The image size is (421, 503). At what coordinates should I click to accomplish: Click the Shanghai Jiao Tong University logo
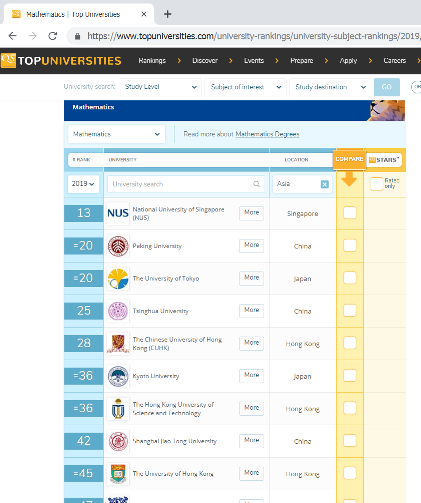pos(118,441)
